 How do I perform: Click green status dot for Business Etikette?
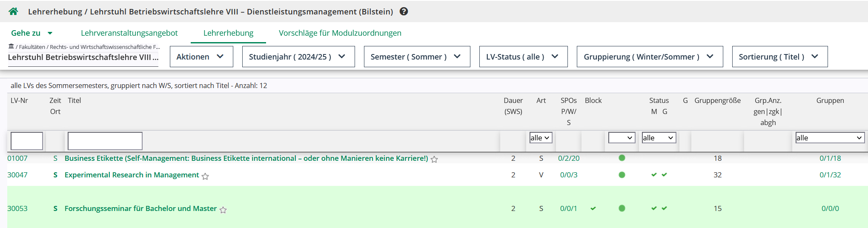622,158
